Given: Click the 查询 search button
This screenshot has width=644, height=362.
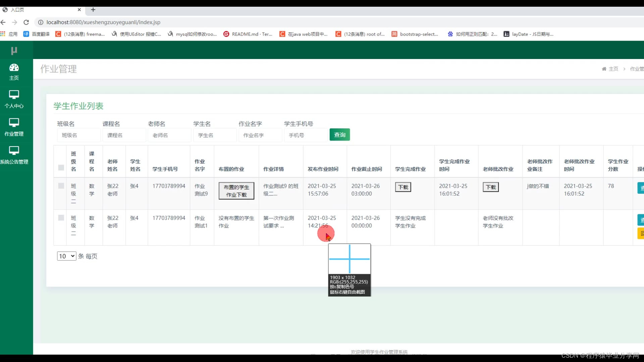Looking at the screenshot, I should click(x=340, y=135).
